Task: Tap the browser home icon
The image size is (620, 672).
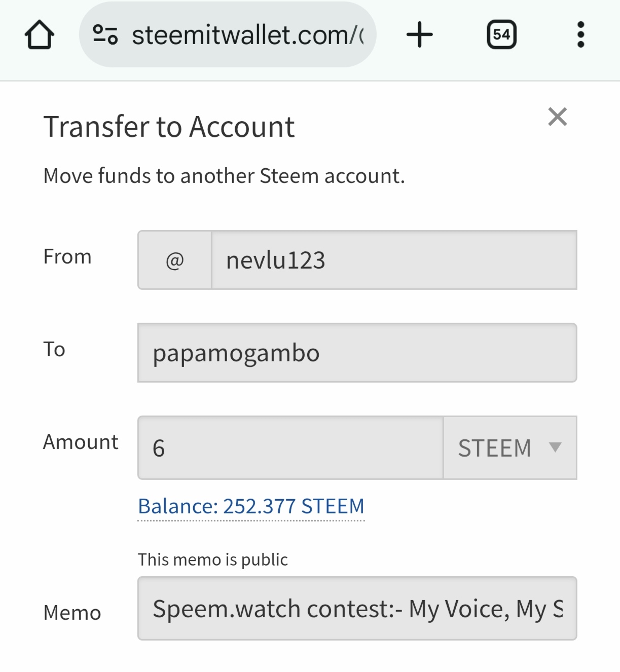Action: tap(40, 35)
